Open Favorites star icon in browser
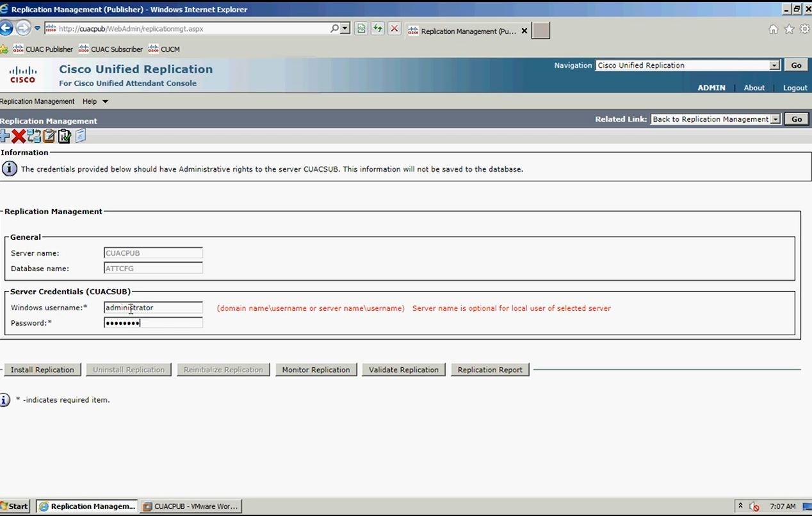Screen dimensions: 812x516 point(789,29)
